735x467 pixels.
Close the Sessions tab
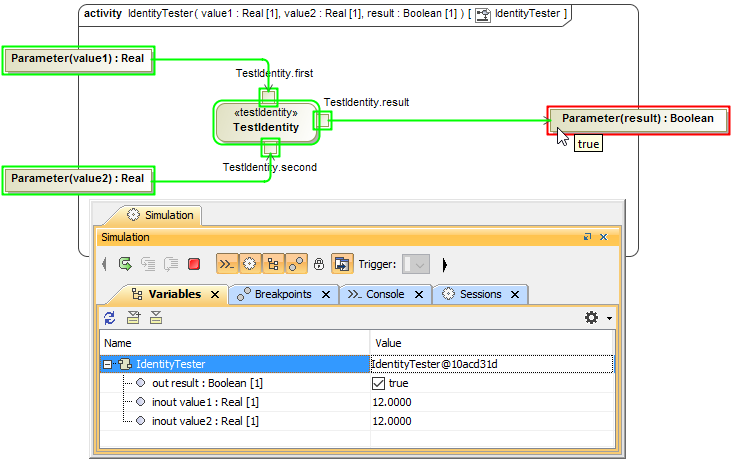coord(515,295)
